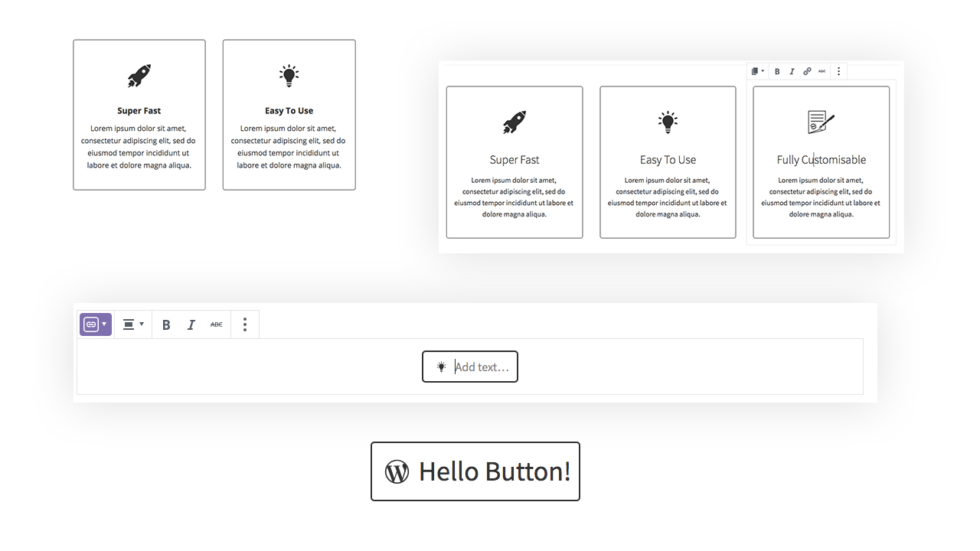Open more options menu above Fully Customisable
This screenshot has height=551, width=980.
pyautogui.click(x=838, y=71)
